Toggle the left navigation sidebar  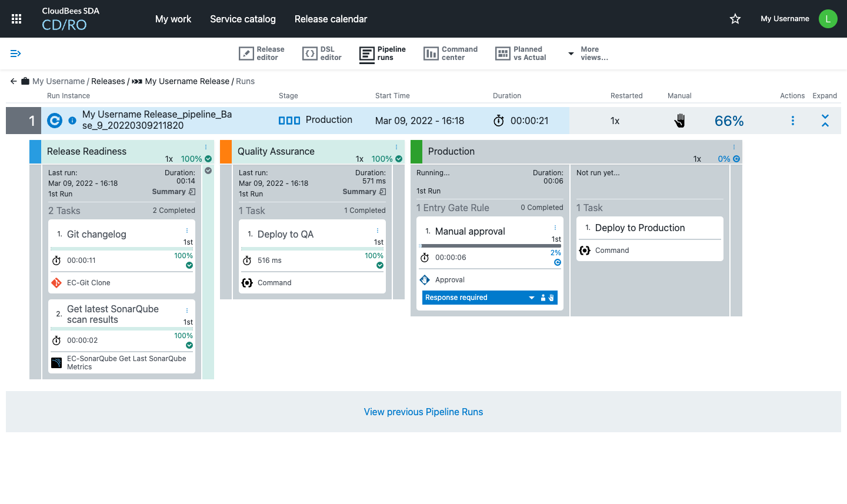(16, 54)
